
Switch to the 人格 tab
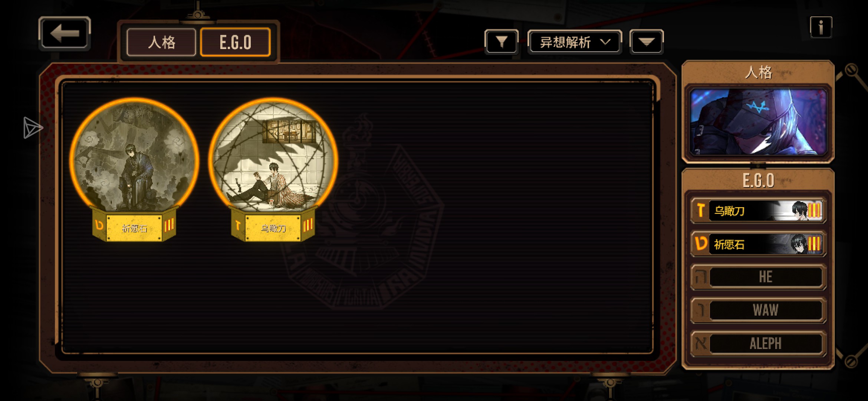(161, 42)
